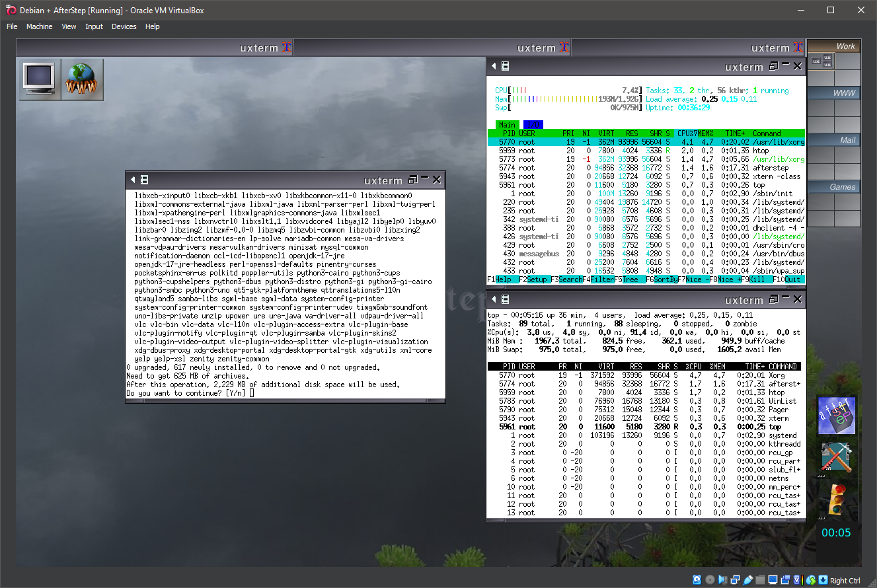Open the hammer and screwdriver tools icon

pos(836,457)
